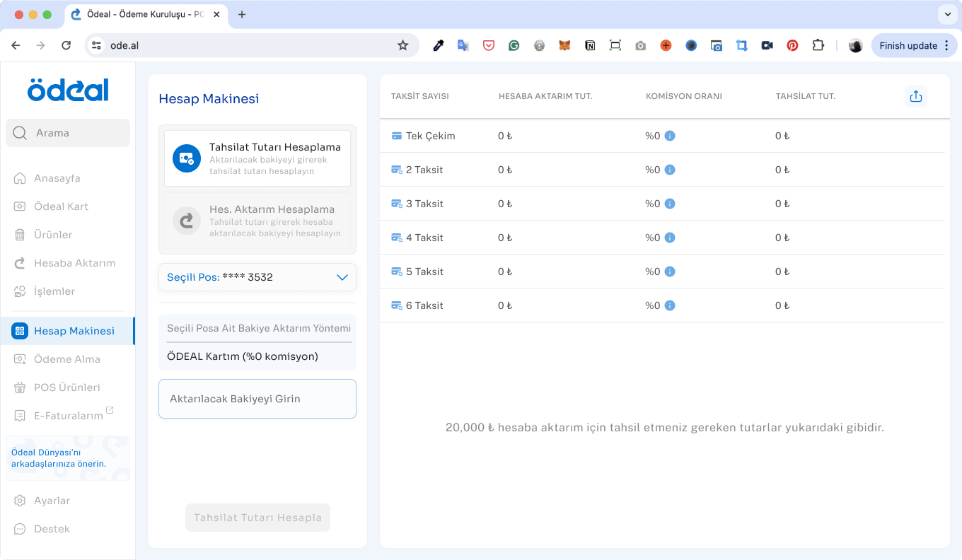Click the installment icon next to 3 Taksit
The width and height of the screenshot is (962, 560).
(x=397, y=204)
